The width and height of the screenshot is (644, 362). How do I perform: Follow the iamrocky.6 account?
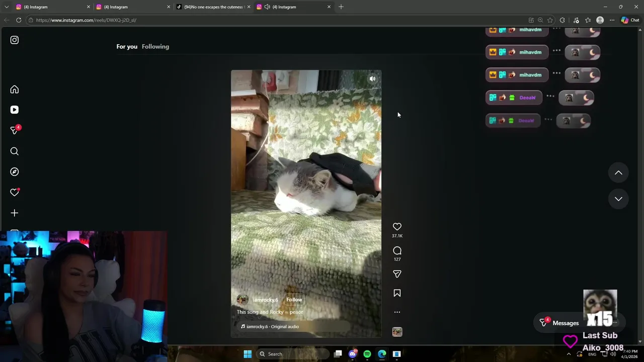(x=294, y=300)
